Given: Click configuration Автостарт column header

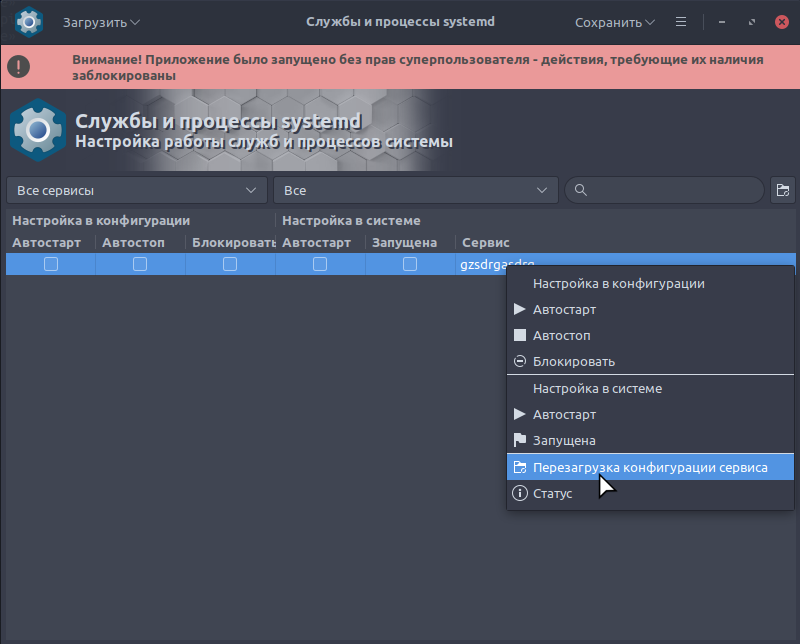Looking at the screenshot, I should coord(51,242).
